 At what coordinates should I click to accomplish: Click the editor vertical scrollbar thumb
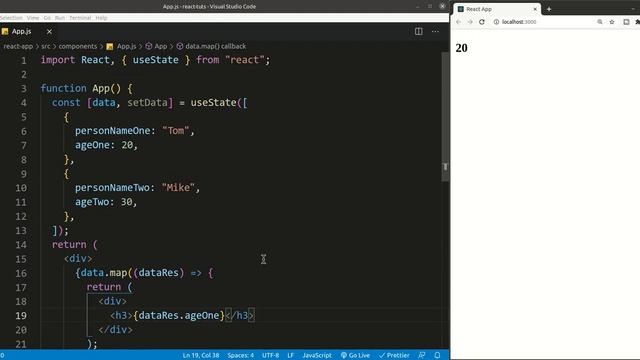point(445,116)
